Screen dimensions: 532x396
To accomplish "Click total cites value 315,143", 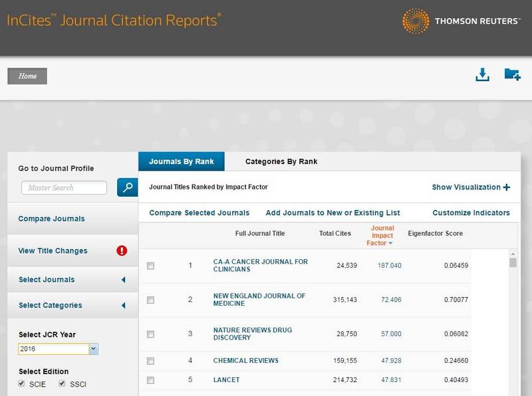I will click(x=345, y=300).
